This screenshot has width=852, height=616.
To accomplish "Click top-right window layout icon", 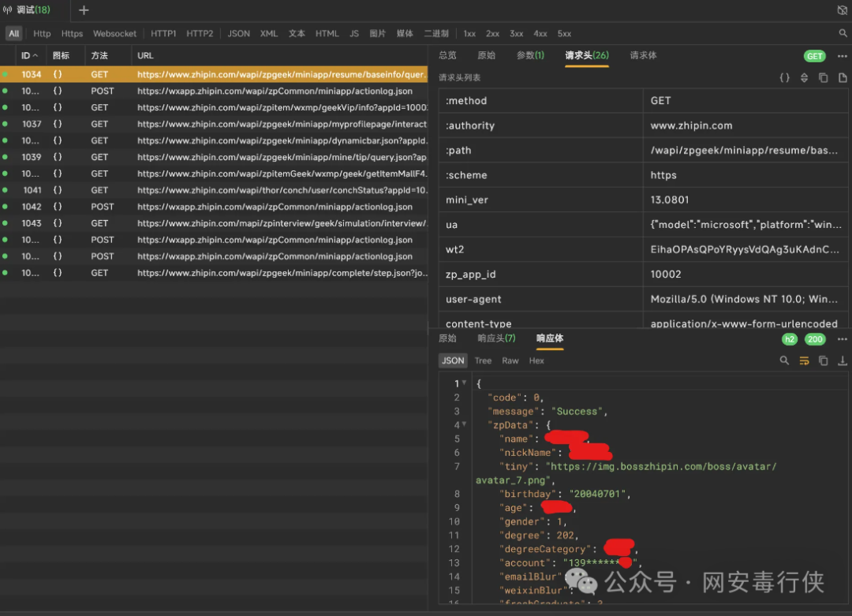I will click(843, 10).
